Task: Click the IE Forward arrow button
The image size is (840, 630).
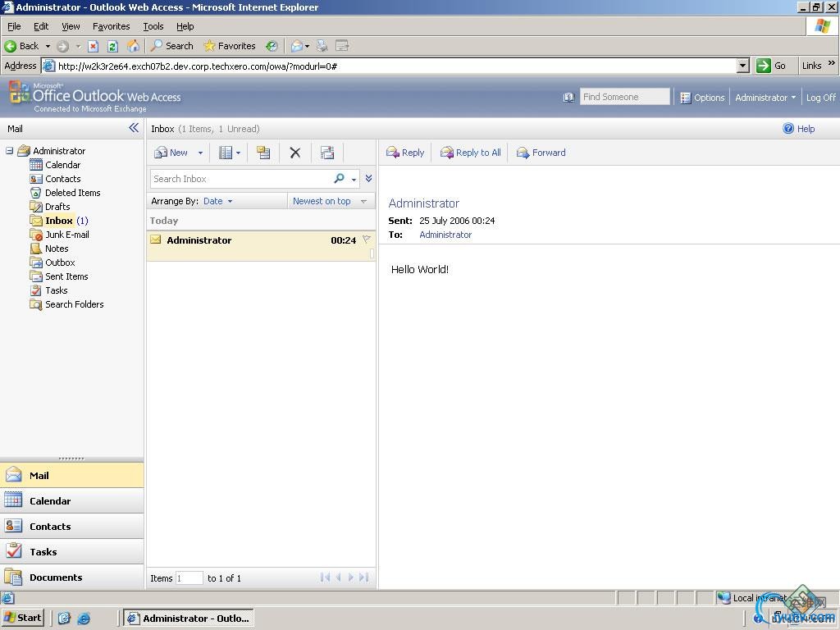Action: click(x=62, y=46)
